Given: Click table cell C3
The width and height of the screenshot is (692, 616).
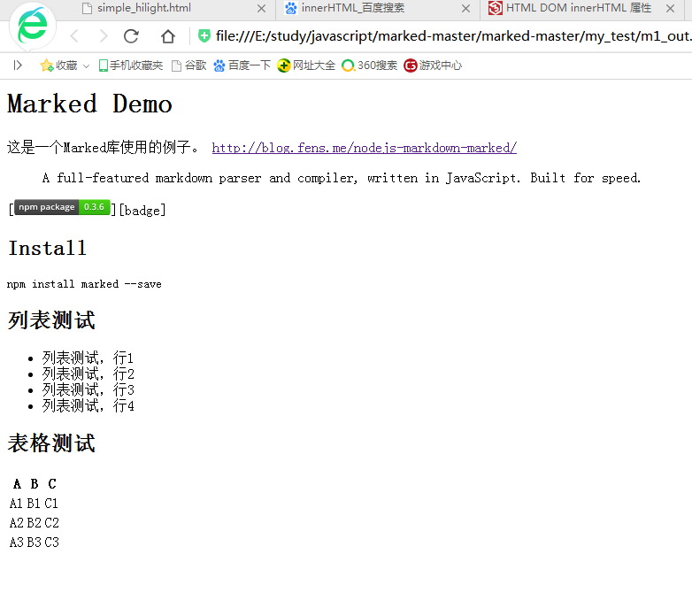Looking at the screenshot, I should [51, 543].
